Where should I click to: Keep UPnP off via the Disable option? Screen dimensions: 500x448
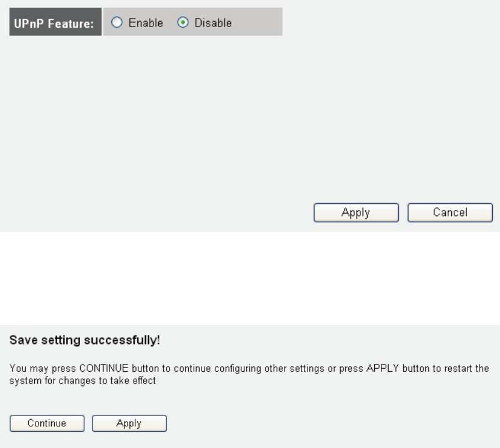[183, 22]
